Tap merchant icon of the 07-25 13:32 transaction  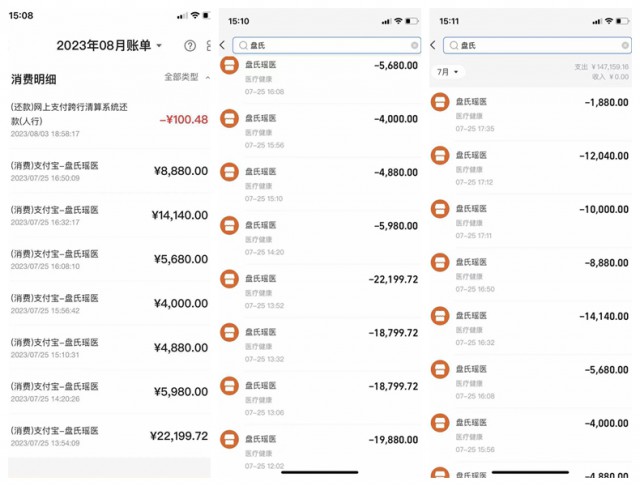[229, 332]
